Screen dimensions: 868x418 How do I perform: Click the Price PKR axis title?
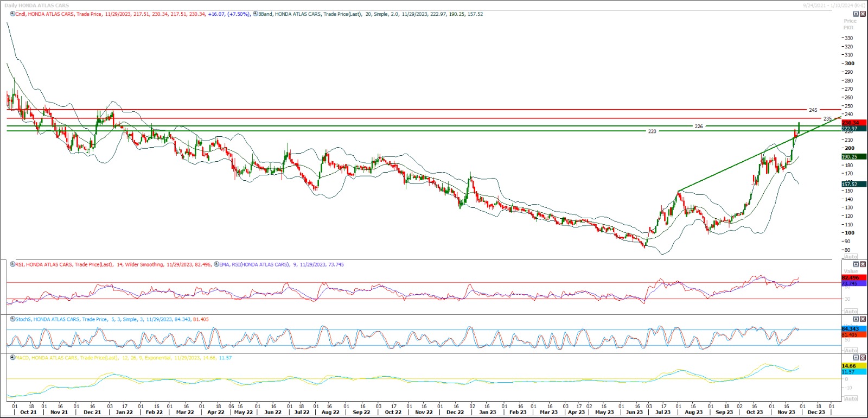coord(850,24)
